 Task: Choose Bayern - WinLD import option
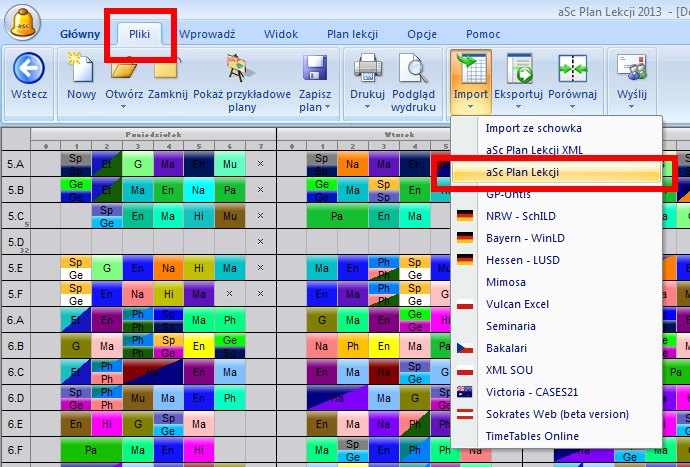tap(557, 238)
